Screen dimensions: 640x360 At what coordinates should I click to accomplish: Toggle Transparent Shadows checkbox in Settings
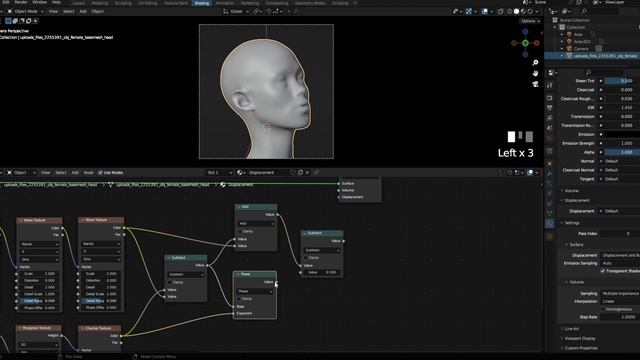[x=603, y=271]
